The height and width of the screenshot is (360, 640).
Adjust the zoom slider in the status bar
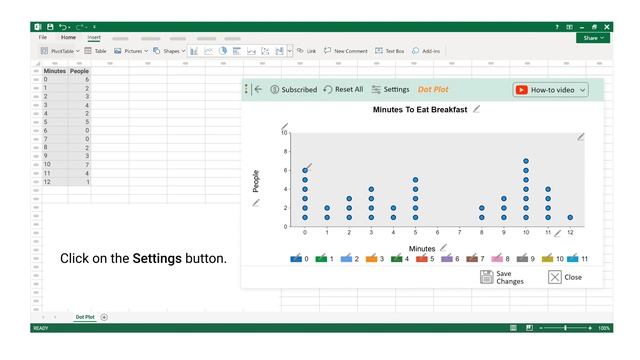565,328
